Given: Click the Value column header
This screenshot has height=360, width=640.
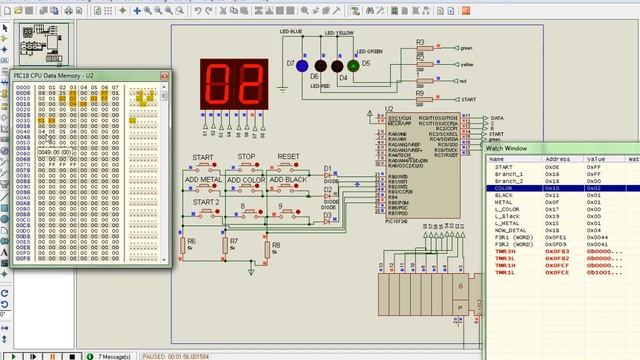Looking at the screenshot, I should [x=604, y=159].
